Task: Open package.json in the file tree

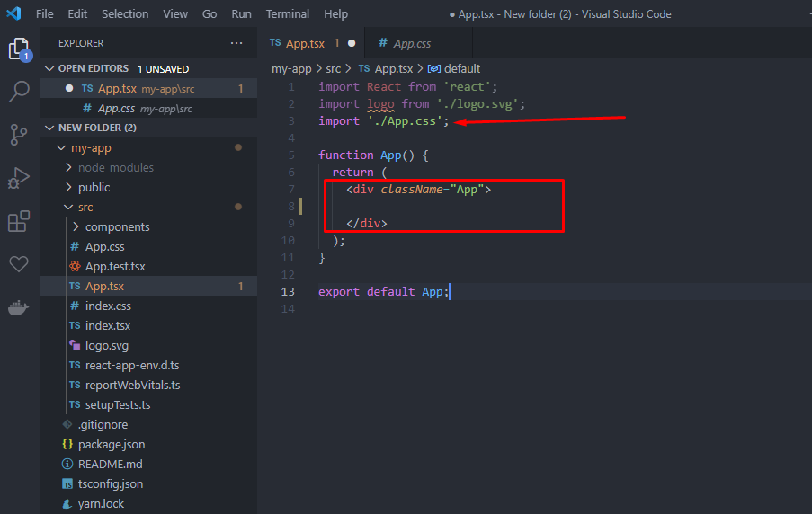Action: click(x=112, y=444)
